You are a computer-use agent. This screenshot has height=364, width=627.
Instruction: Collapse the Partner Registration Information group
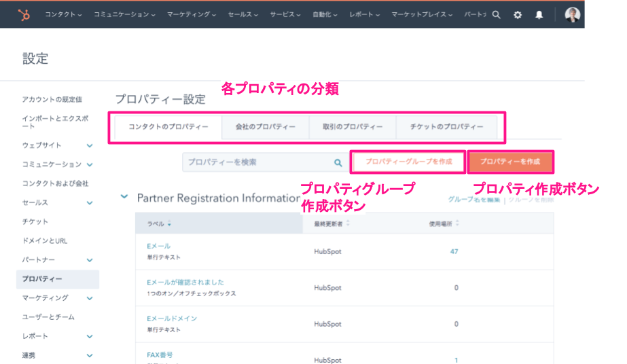[124, 197]
